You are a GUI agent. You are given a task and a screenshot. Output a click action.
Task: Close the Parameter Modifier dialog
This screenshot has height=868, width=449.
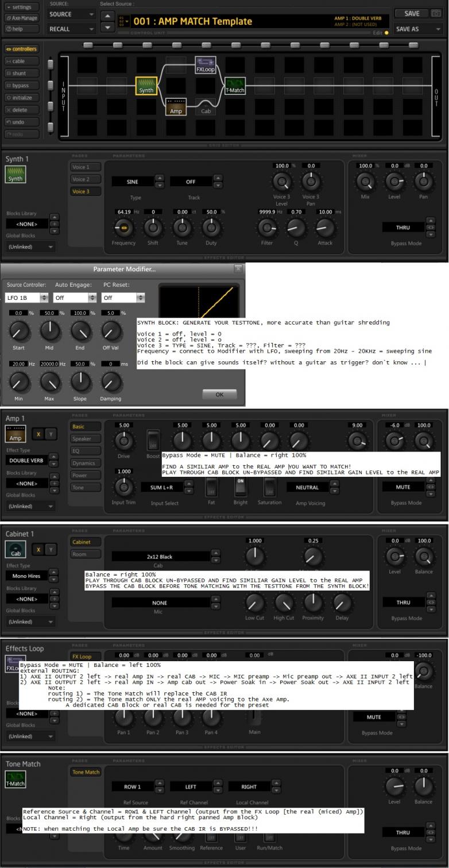pyautogui.click(x=238, y=268)
